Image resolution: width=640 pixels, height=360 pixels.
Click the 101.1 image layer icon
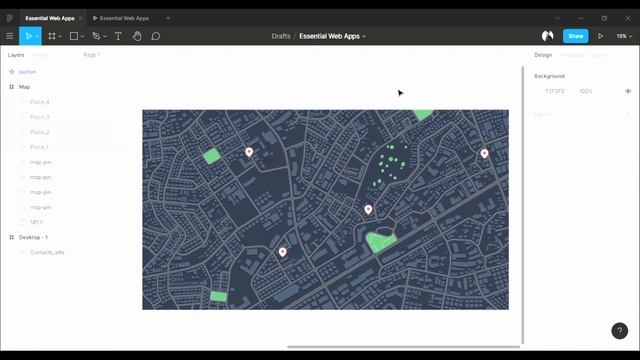tap(23, 222)
